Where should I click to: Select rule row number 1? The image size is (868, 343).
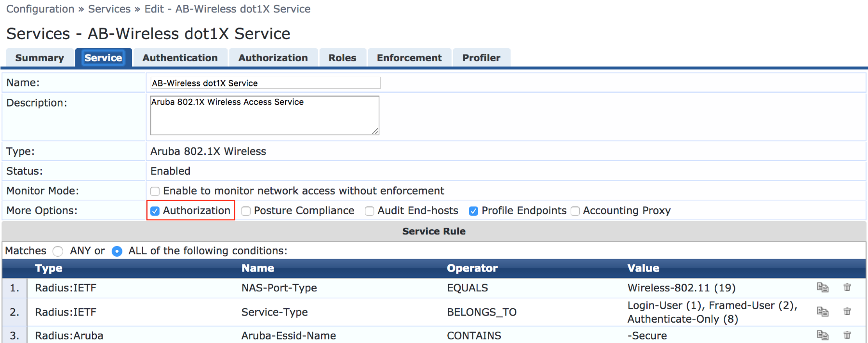point(14,288)
